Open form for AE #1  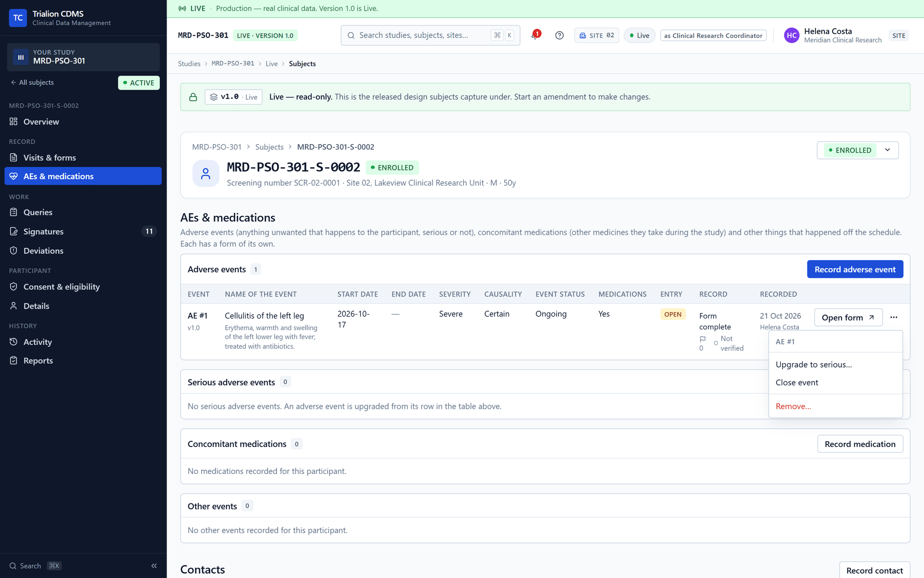(848, 317)
